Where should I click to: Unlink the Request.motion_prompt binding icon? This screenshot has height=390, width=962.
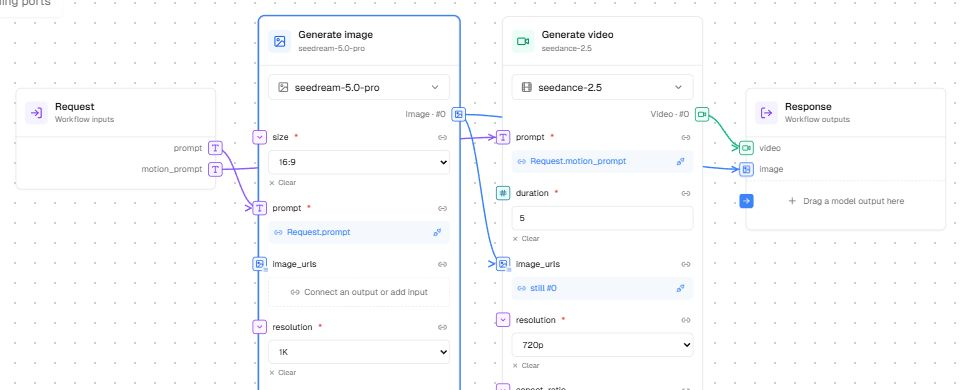coord(680,161)
